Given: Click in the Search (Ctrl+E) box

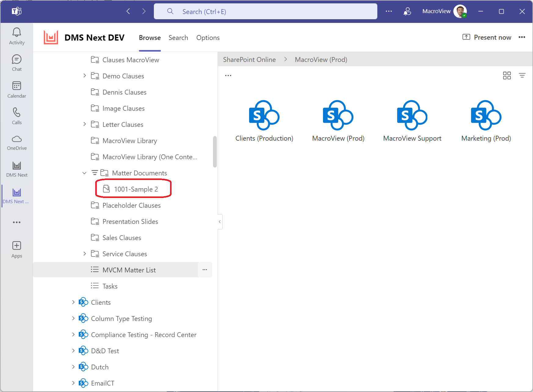Looking at the screenshot, I should [266, 12].
